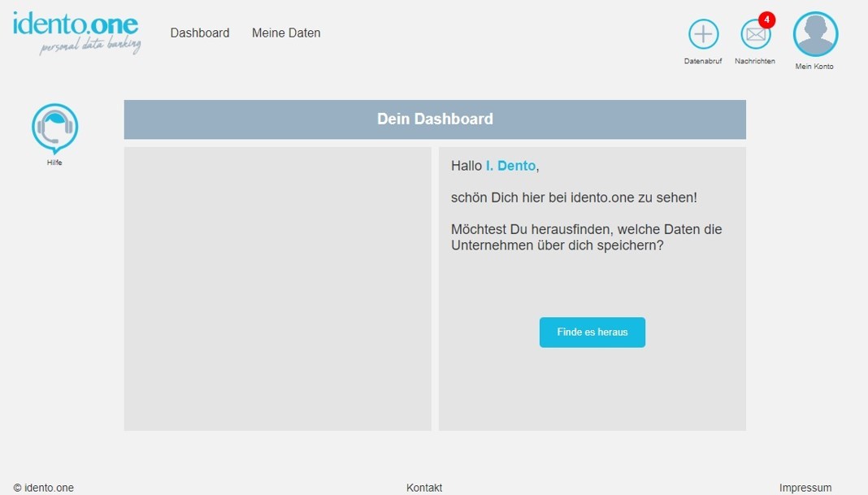Go to the Dashboard menu item
The image size is (868, 495).
click(x=200, y=33)
